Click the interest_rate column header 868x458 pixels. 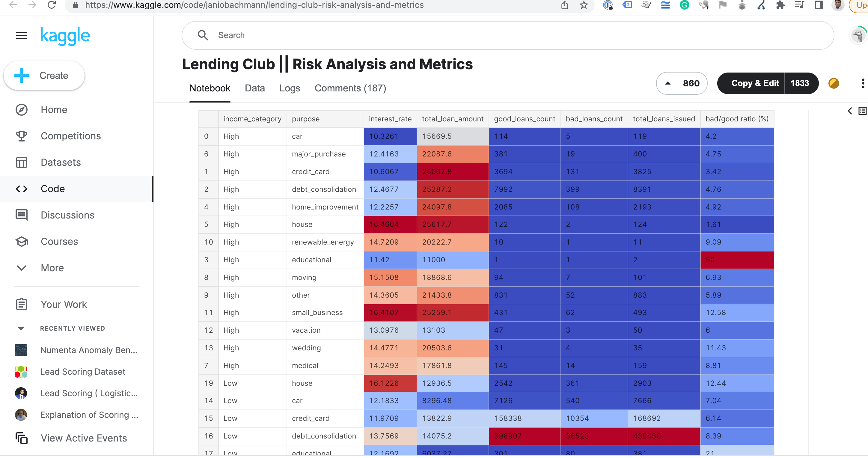tap(390, 119)
